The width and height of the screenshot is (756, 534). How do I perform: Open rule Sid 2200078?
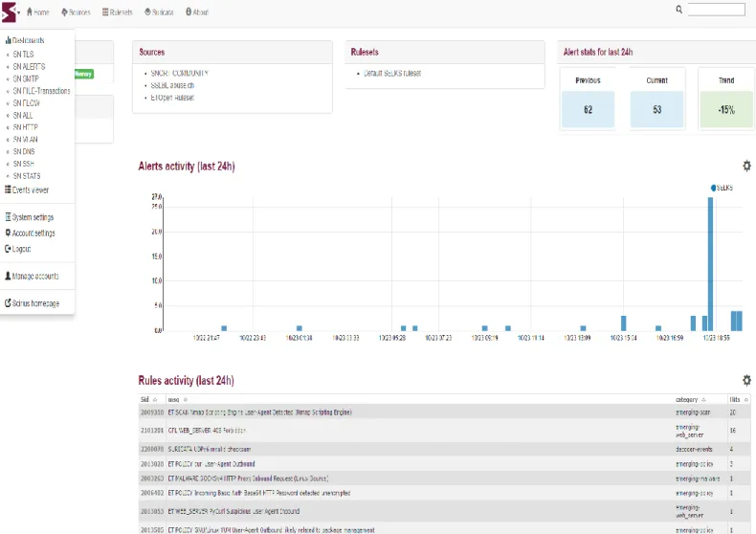pos(152,449)
